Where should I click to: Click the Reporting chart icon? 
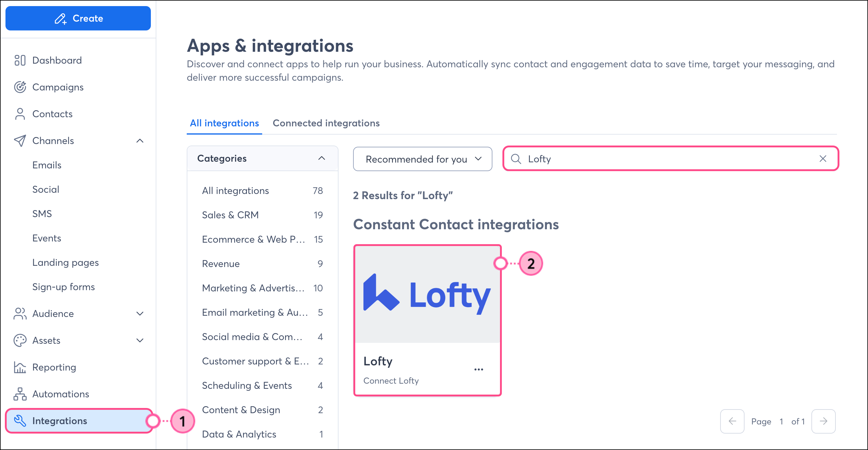coord(20,367)
